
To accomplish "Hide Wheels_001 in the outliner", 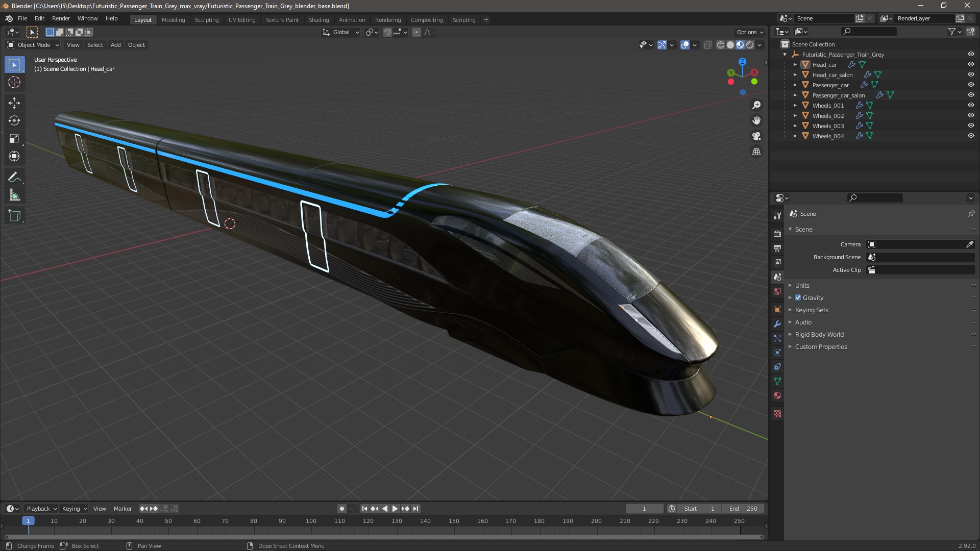I will 971,105.
